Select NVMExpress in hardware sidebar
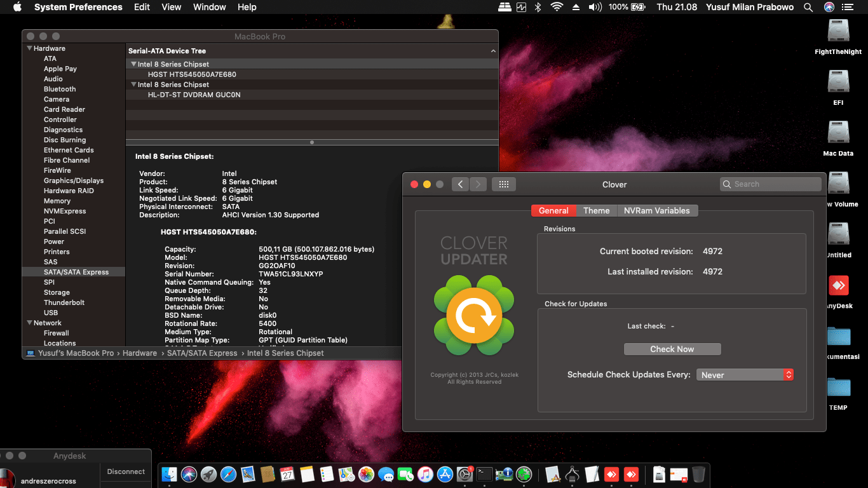 [65, 211]
